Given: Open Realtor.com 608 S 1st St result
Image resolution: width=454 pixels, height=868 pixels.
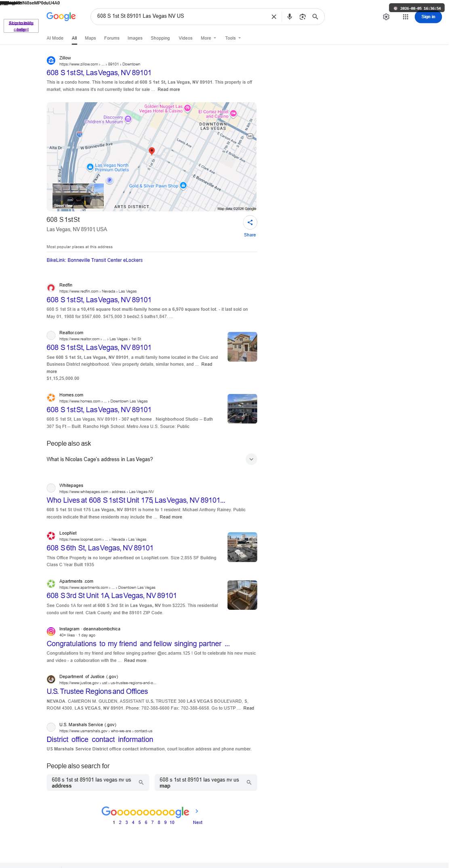Looking at the screenshot, I should (99, 348).
